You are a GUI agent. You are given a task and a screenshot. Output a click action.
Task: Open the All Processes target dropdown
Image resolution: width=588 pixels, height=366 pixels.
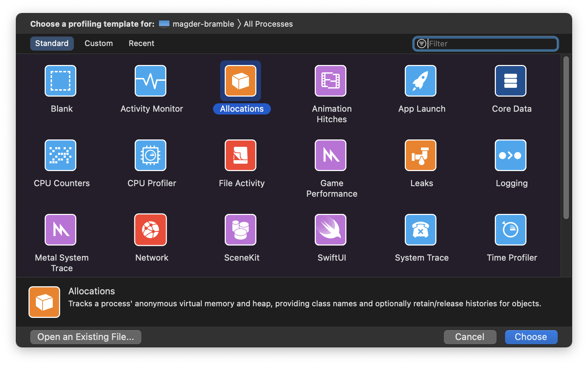(x=268, y=24)
